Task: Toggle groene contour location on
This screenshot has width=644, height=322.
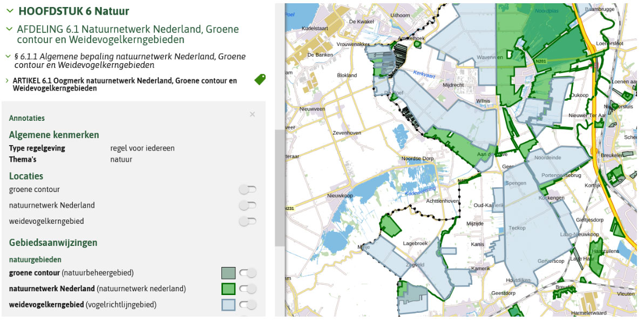Action: (248, 189)
